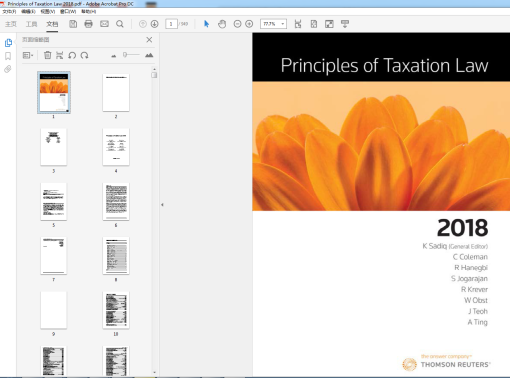The height and width of the screenshot is (378, 510).
Task: Switch to the Tools tab
Action: pos(31,24)
